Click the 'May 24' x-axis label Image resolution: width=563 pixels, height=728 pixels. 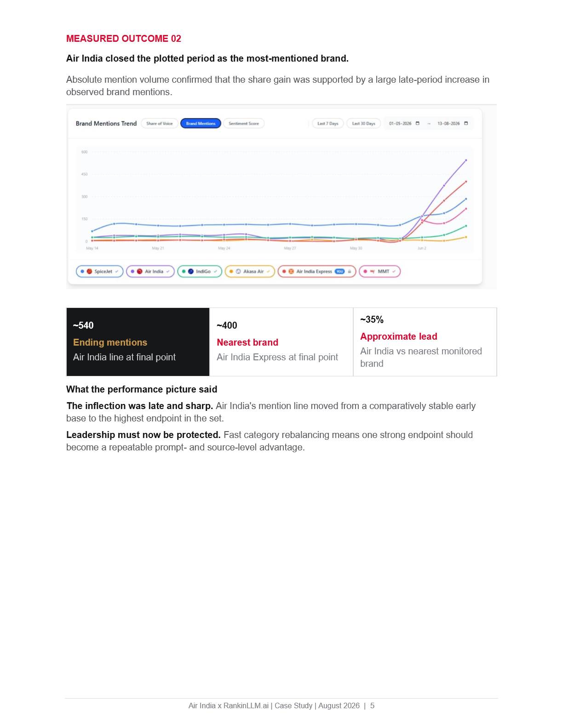coord(224,248)
